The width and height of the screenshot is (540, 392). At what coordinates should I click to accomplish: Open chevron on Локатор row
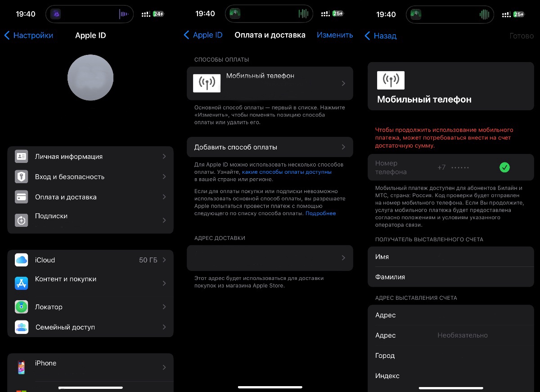[164, 307]
